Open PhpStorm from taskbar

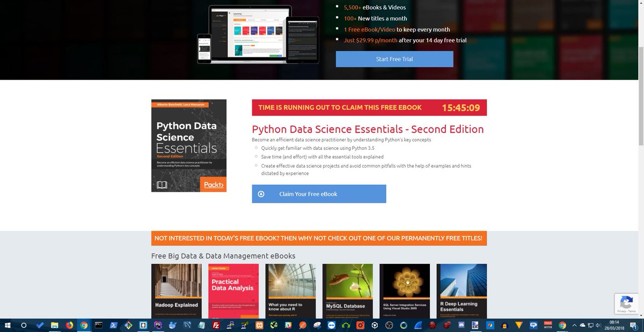157,326
